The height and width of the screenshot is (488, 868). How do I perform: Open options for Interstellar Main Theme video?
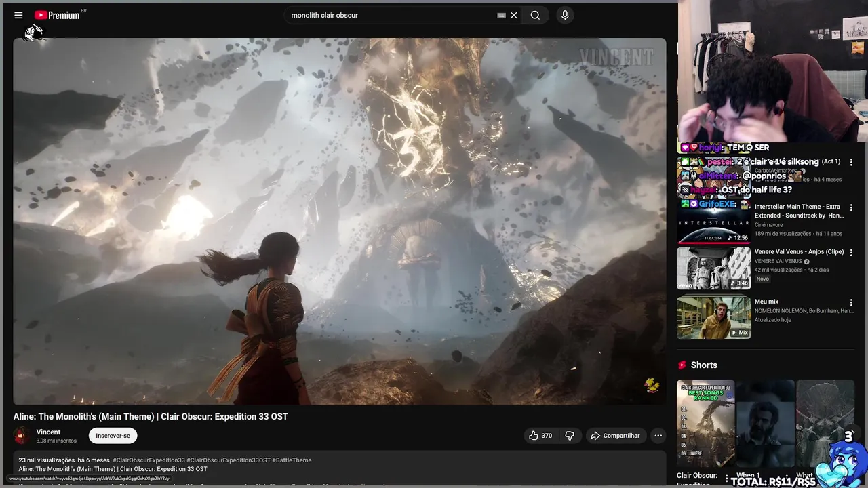coord(851,208)
